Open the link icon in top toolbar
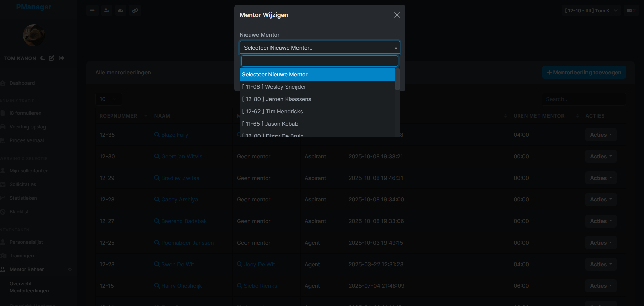This screenshot has height=306, width=644. pyautogui.click(x=135, y=11)
